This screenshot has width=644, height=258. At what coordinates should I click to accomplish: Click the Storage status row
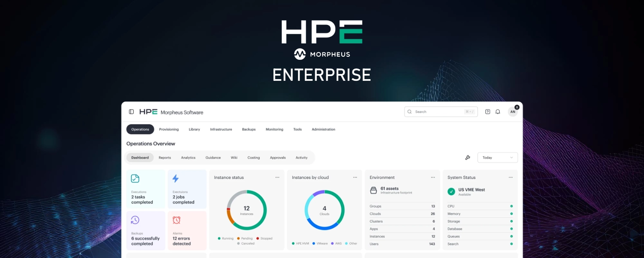(x=480, y=221)
